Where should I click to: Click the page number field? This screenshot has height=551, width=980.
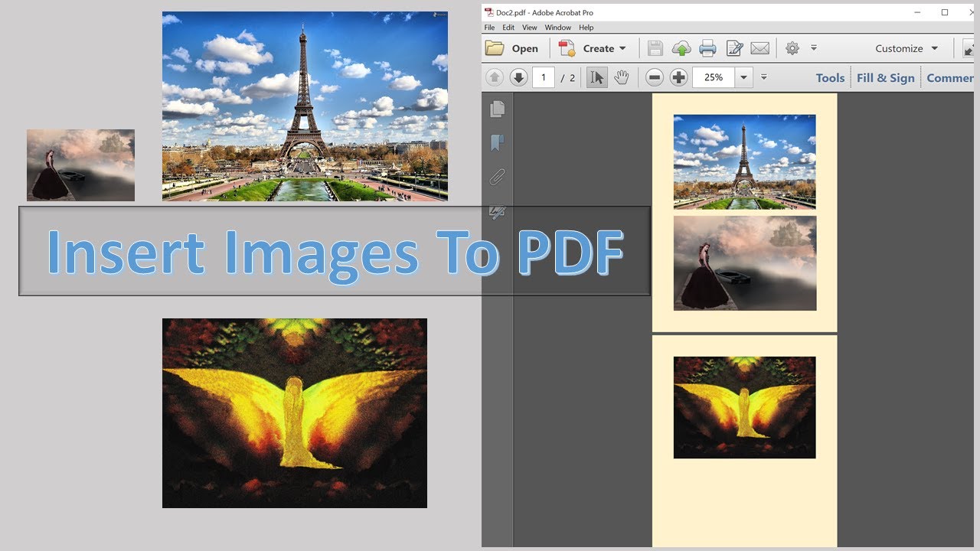pyautogui.click(x=544, y=77)
